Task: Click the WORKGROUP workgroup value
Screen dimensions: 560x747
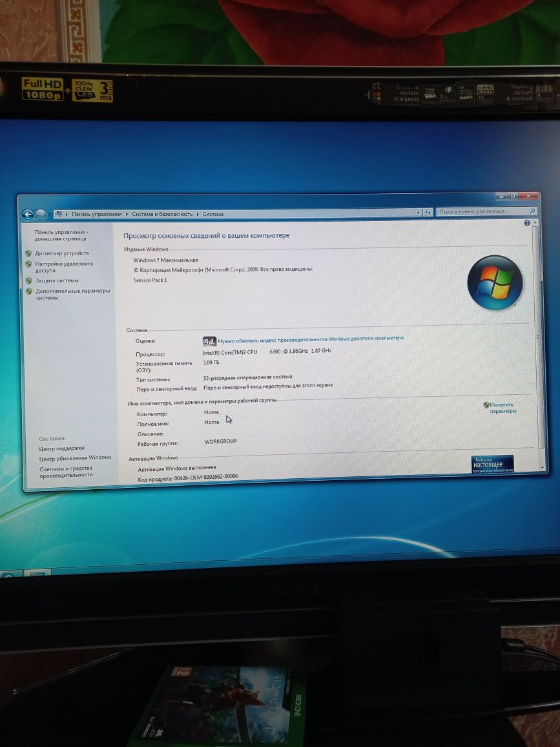Action: tap(220, 441)
